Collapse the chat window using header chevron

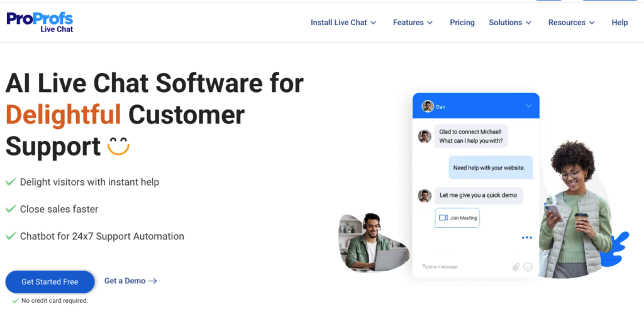click(529, 106)
